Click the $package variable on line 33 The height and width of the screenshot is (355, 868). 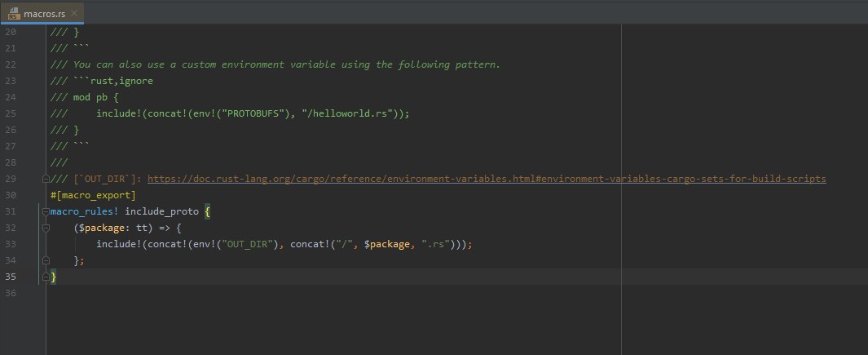[387, 244]
